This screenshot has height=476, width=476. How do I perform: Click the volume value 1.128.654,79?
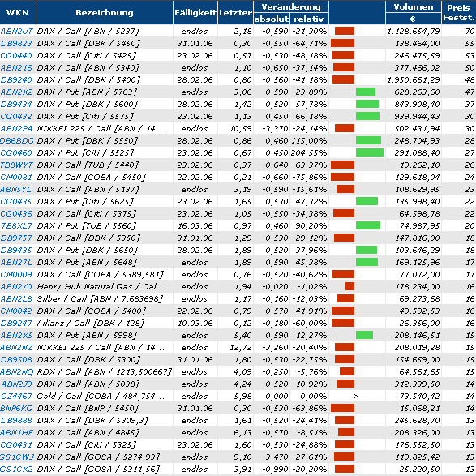414,32
